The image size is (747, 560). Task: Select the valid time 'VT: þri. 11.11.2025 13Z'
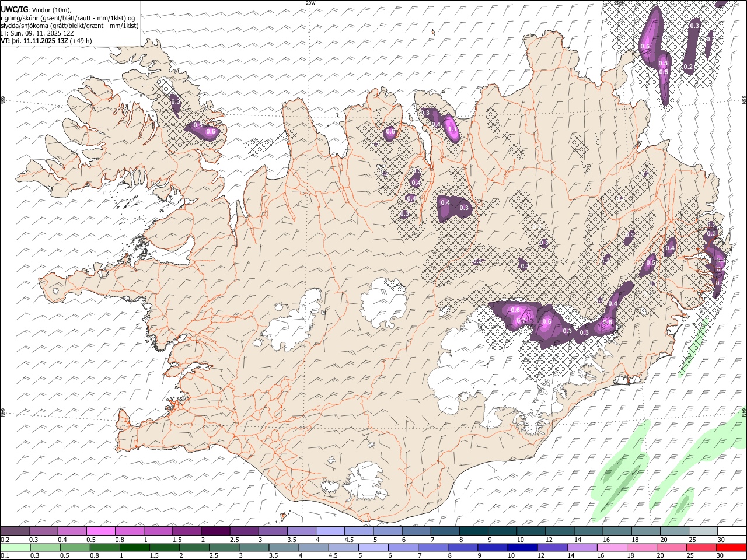click(34, 41)
